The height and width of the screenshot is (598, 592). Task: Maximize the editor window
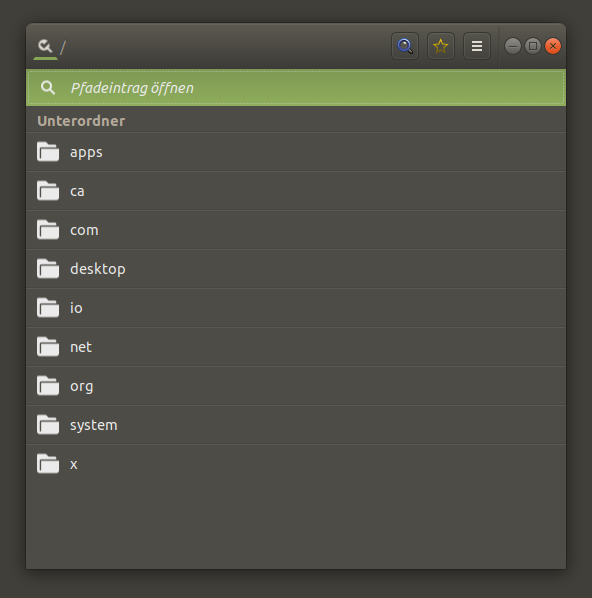point(533,46)
